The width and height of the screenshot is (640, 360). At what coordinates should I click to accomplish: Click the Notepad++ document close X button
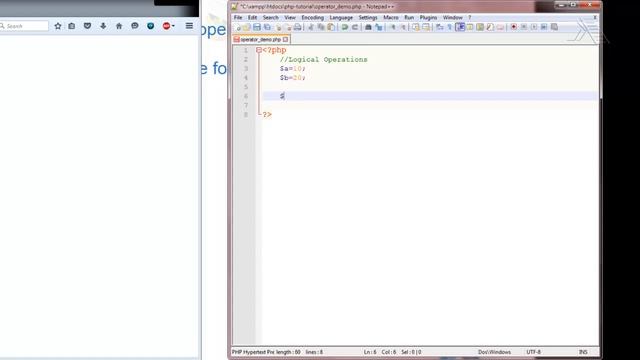click(x=595, y=18)
